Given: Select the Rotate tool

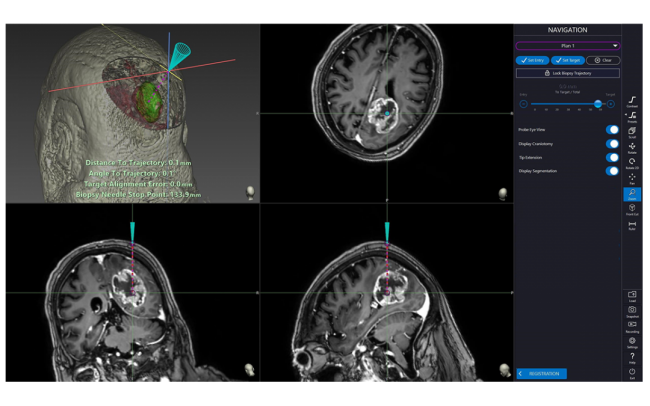Looking at the screenshot, I should [x=632, y=148].
